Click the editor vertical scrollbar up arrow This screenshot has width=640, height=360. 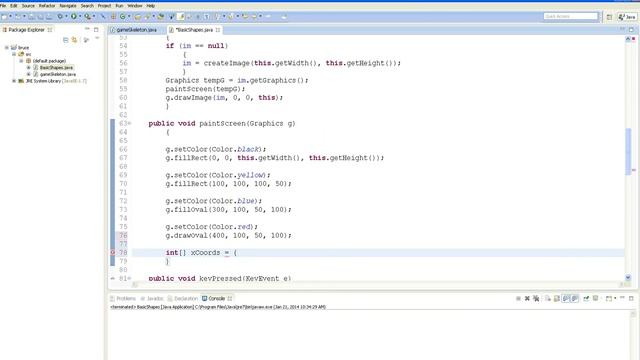628,39
